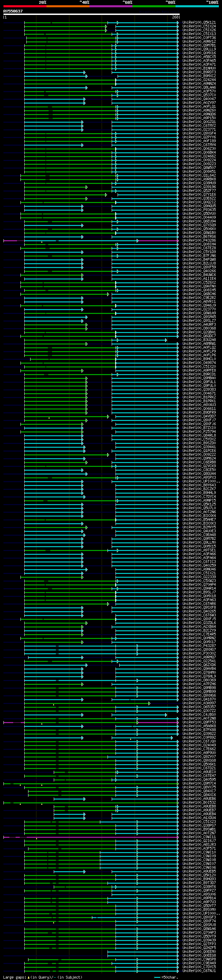Choose the UniRef100_A9NNZ4 label
This screenshot has height=980, width=222.
199,84
